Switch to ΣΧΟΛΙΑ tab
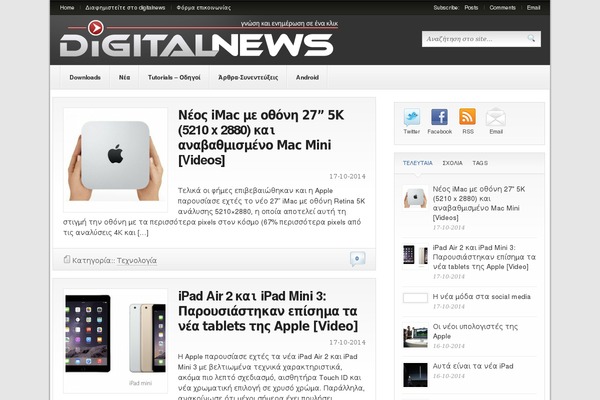The width and height of the screenshot is (600, 400). tap(452, 163)
